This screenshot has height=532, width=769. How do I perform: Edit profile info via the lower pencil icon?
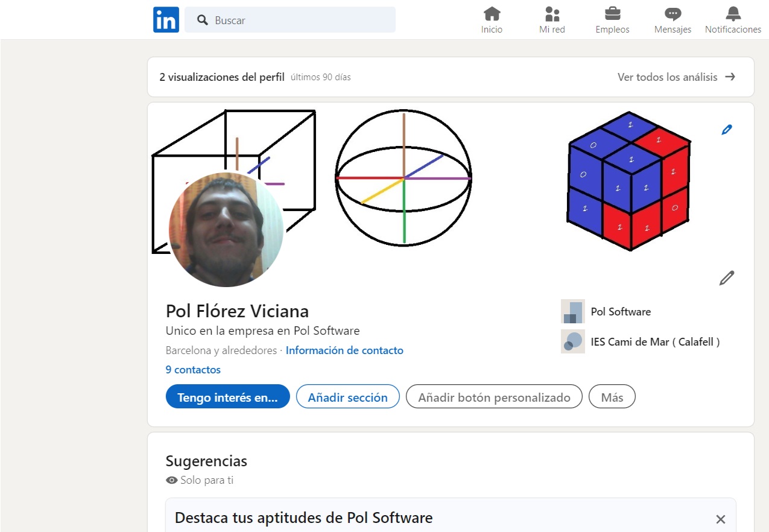[727, 277]
